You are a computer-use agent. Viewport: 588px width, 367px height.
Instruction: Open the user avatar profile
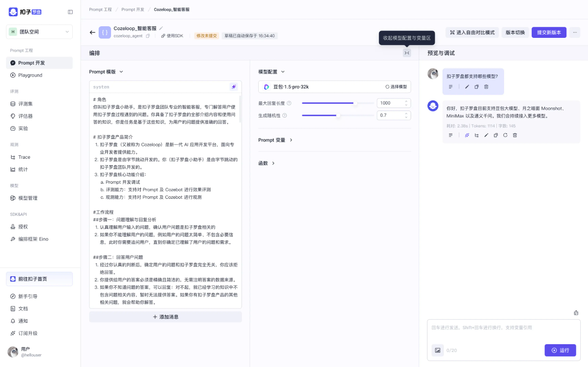13,352
